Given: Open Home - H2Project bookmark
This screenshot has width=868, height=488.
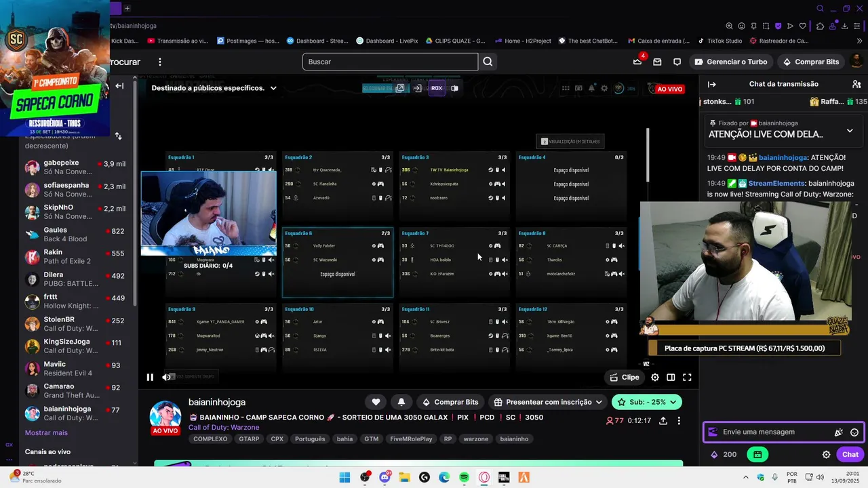Looking at the screenshot, I should tap(522, 41).
